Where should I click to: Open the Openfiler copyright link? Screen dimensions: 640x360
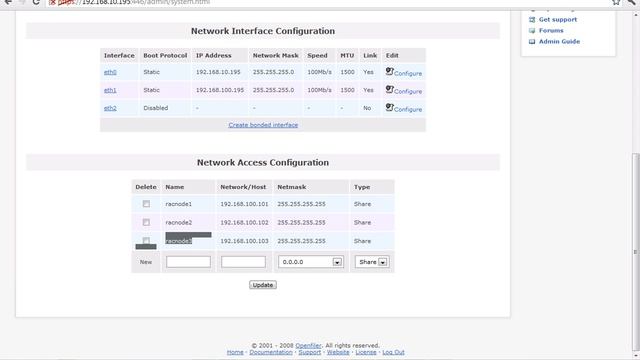click(308, 346)
